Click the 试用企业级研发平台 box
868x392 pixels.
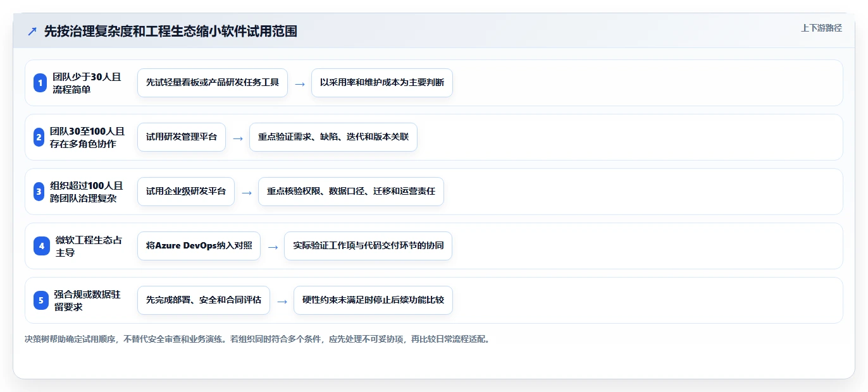coord(186,192)
